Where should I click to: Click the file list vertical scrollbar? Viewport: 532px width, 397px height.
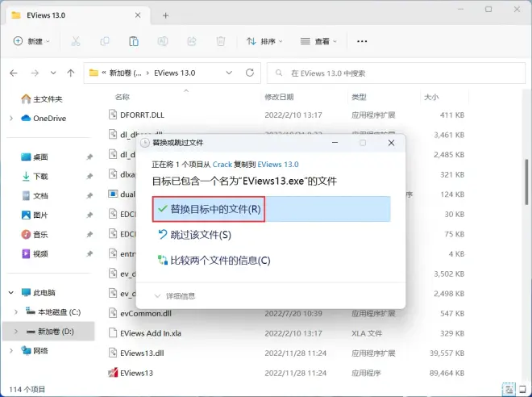pyautogui.click(x=526, y=182)
